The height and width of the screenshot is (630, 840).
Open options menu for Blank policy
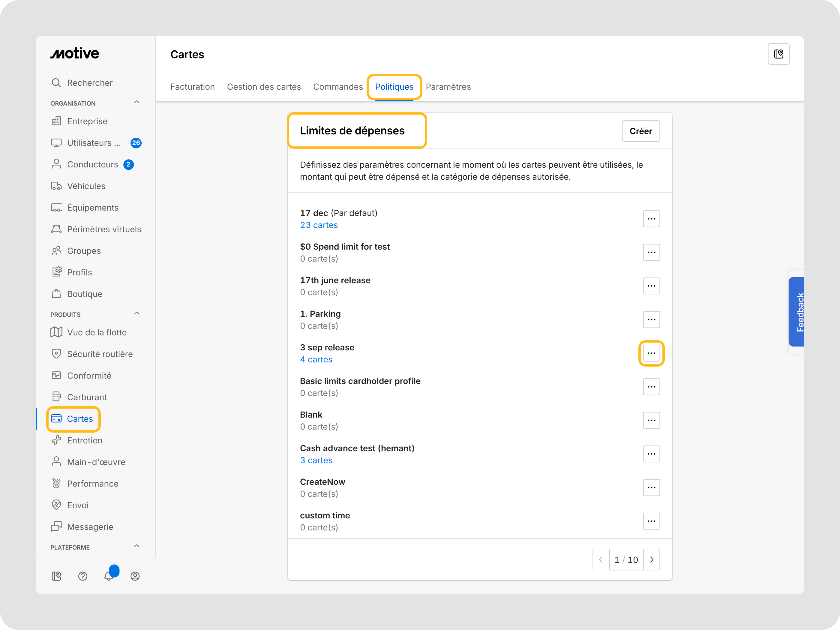[651, 420]
